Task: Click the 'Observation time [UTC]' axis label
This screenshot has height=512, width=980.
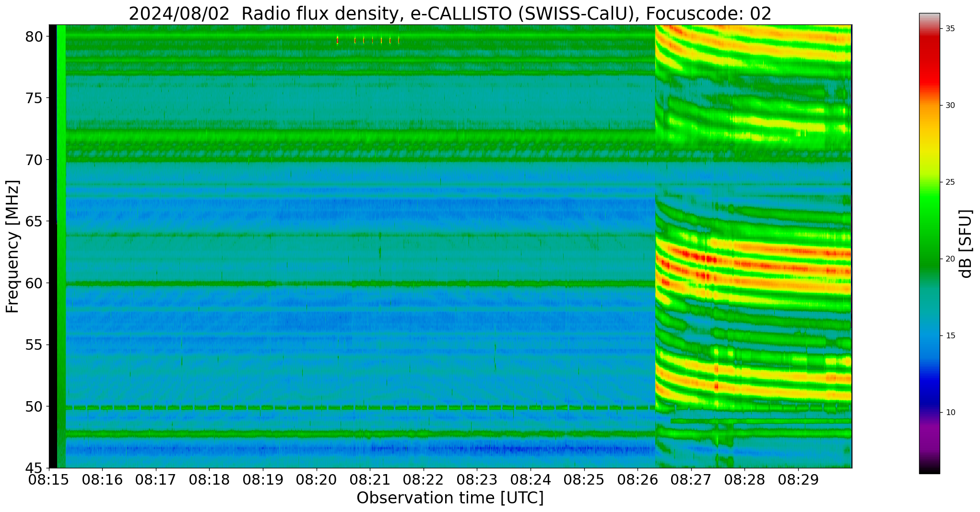Action: [450, 498]
